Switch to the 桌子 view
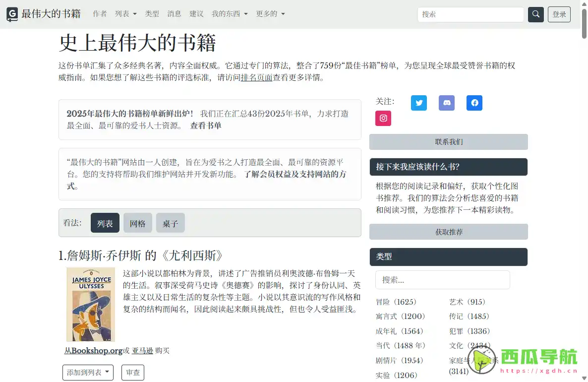This screenshot has height=382, width=588. (x=170, y=223)
